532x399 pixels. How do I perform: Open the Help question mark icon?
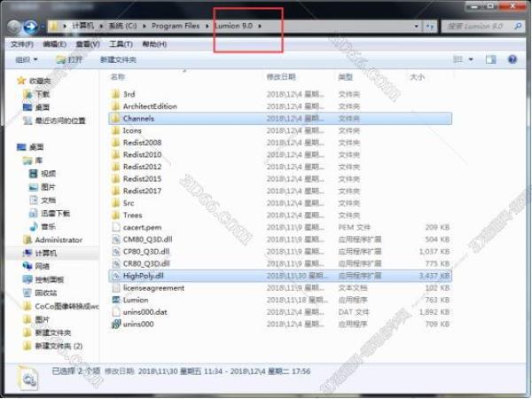(512, 59)
